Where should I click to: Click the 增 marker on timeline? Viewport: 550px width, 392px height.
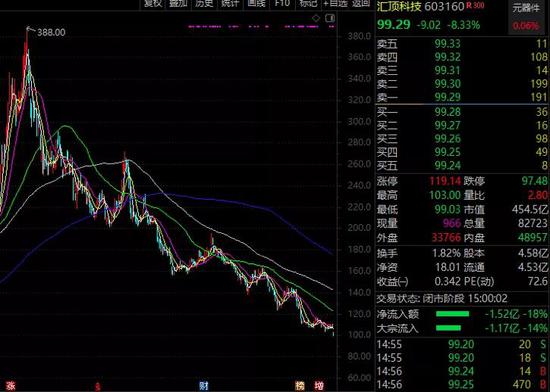click(318, 386)
